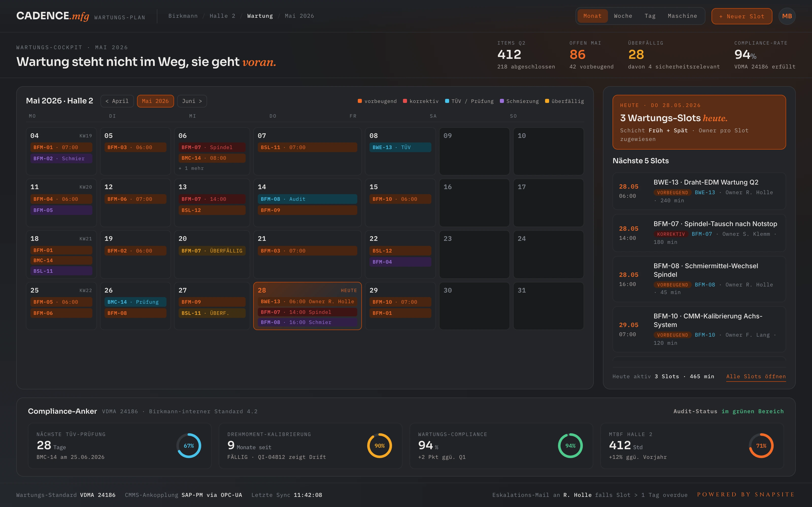Click the 90% Drehmoment-Kalibrierung ring
The height and width of the screenshot is (507, 812).
pyautogui.click(x=380, y=446)
